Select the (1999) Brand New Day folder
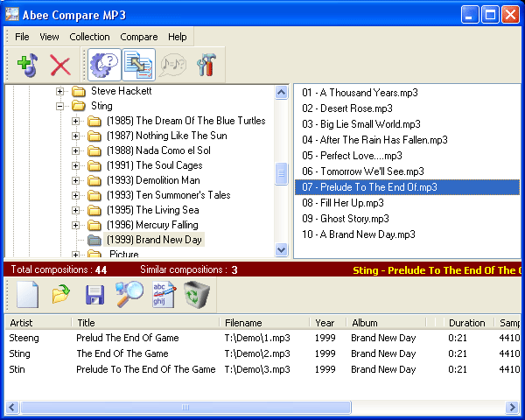 154,240
